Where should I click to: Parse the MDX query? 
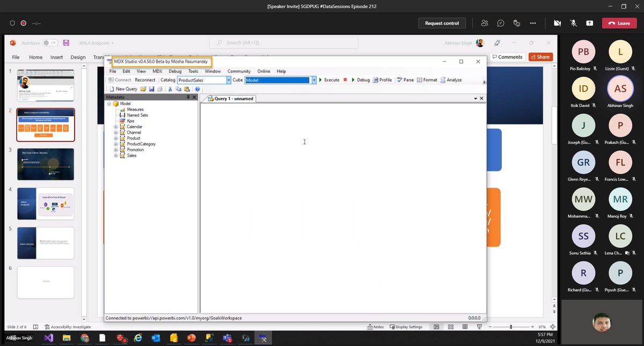405,80
